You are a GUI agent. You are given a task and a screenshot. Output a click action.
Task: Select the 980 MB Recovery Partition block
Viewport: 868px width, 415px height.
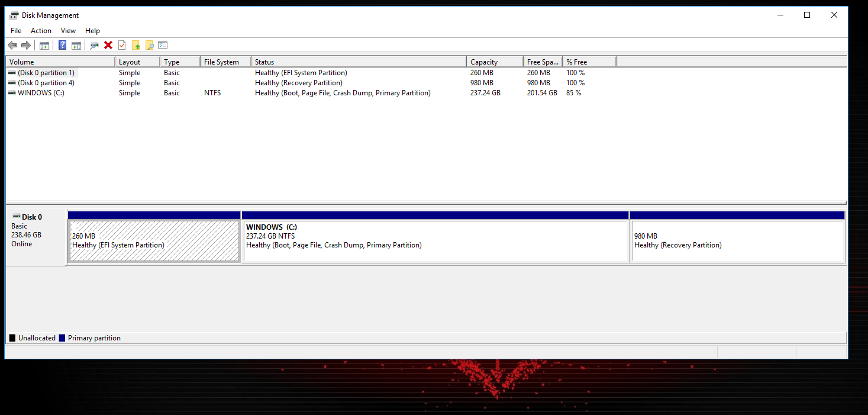[x=737, y=240]
